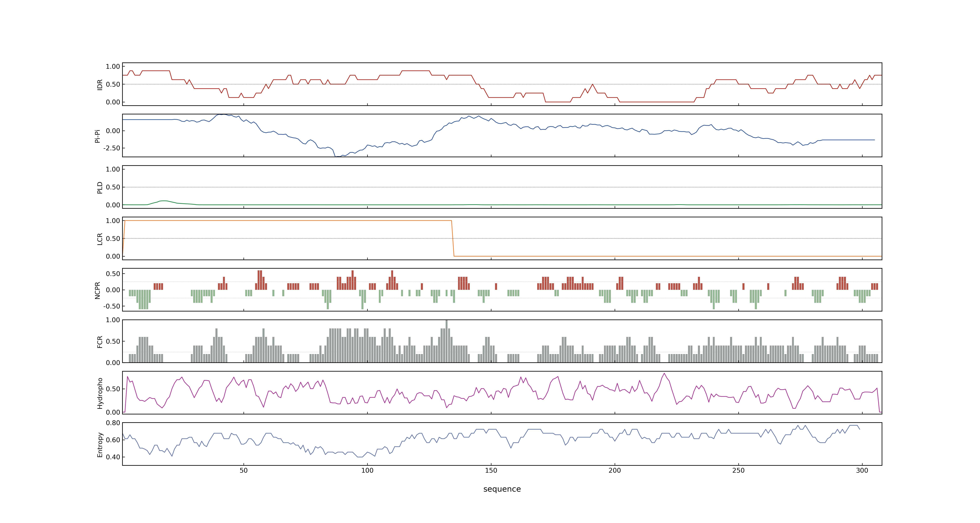Viewport: 980px width, 523px height.
Task: Click x-axis tick label 250
Action: point(738,470)
